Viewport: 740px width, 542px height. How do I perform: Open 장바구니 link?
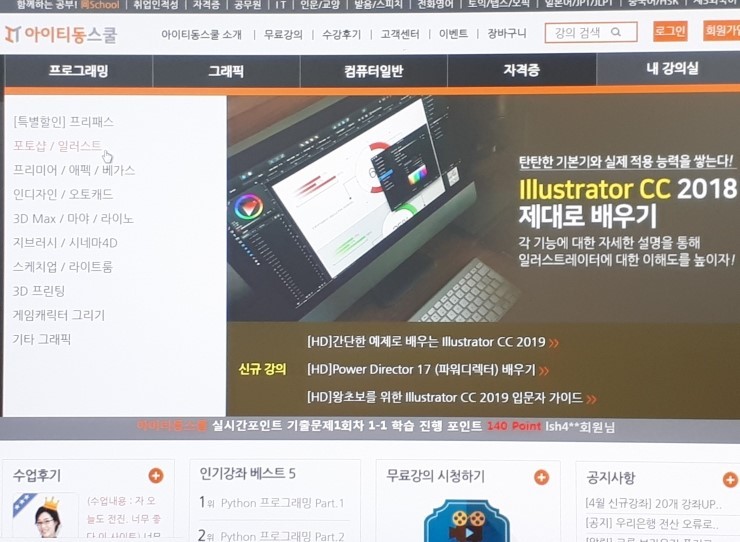click(x=507, y=34)
